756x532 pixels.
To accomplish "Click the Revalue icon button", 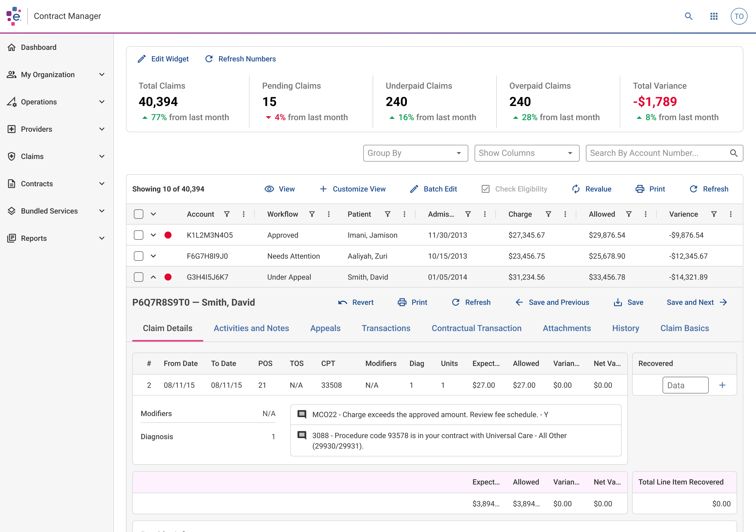I will click(x=576, y=189).
